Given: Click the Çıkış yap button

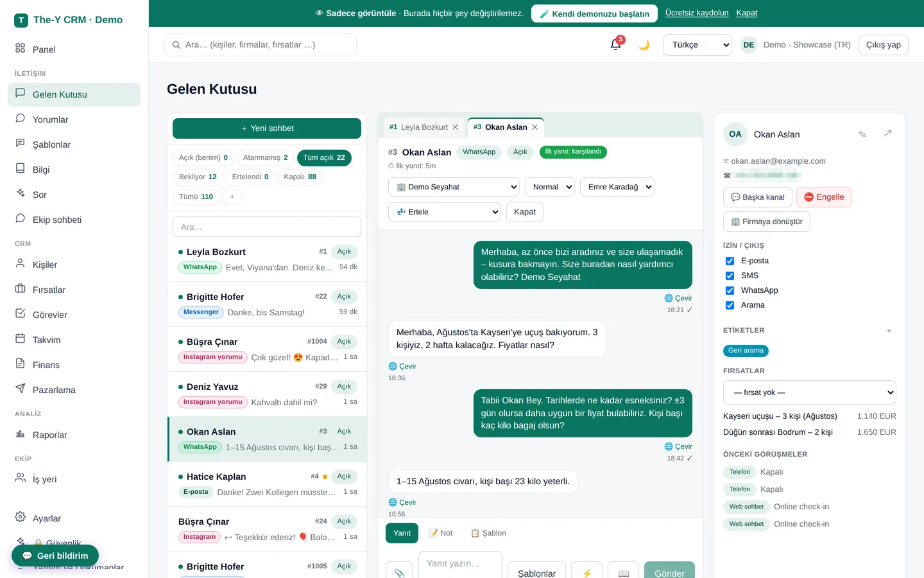Looking at the screenshot, I should click(x=884, y=45).
